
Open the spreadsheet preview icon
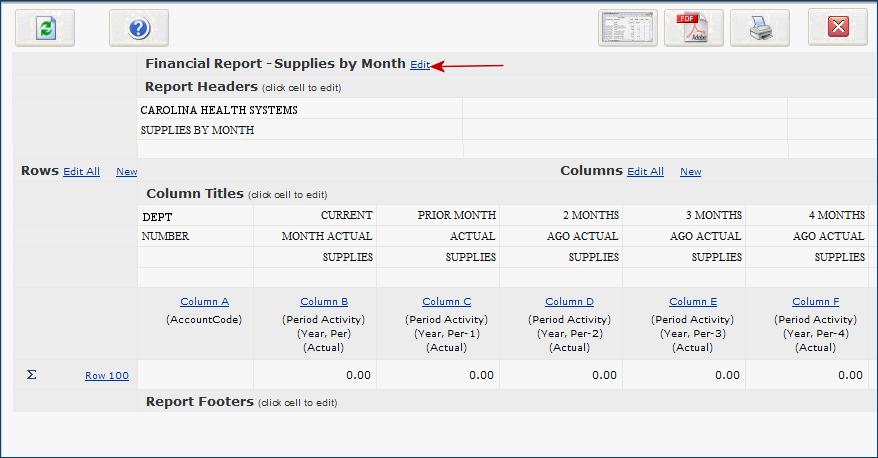(x=628, y=28)
